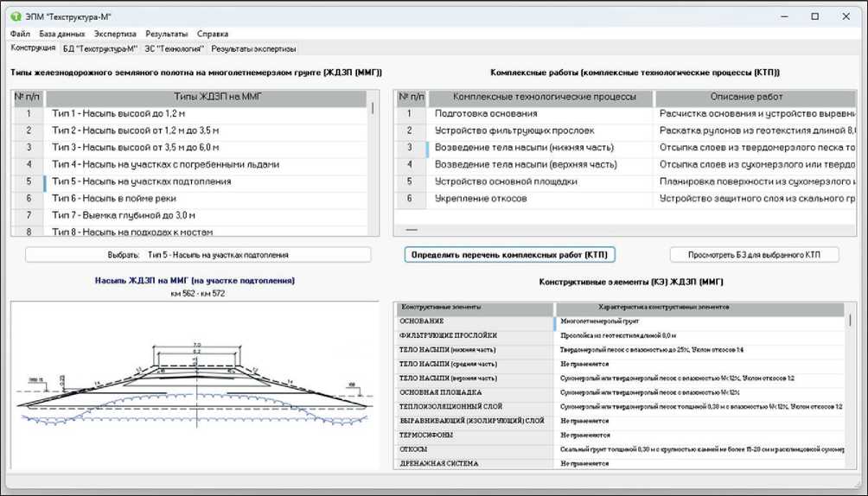Open the Экспертиза menu
This screenshot has height=496, width=868.
115,34
